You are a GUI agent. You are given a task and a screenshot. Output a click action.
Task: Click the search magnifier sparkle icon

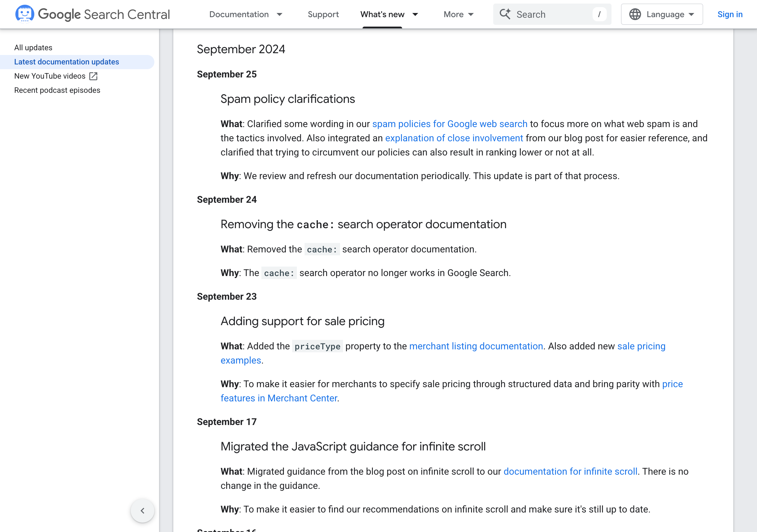click(x=505, y=14)
